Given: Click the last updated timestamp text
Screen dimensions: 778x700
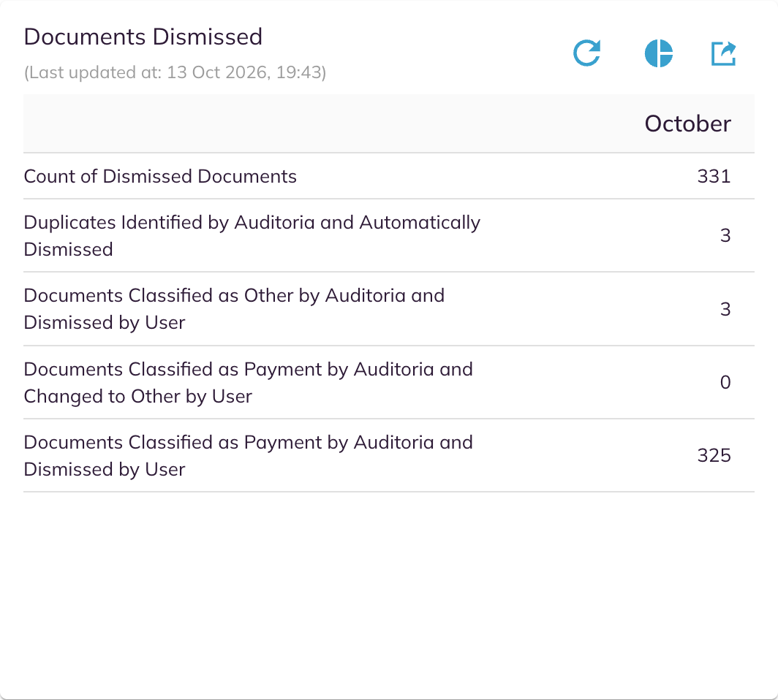Looking at the screenshot, I should coord(175,72).
